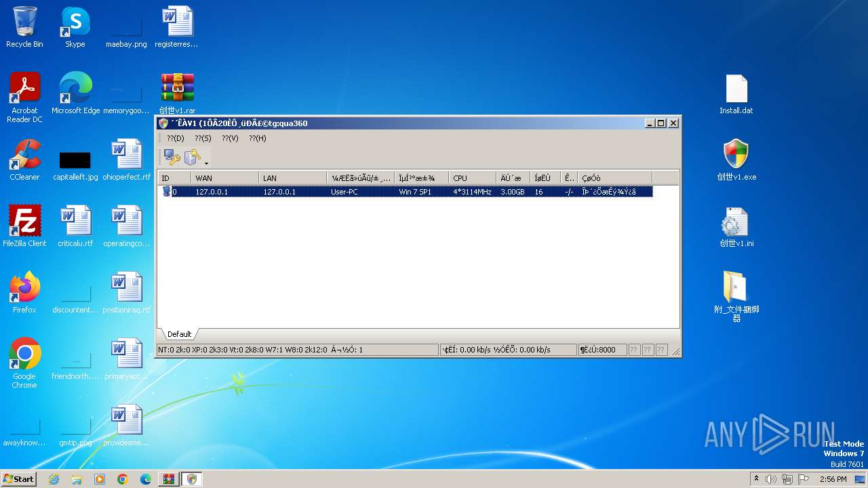Click the computer-with-wrench toolbar icon
Screen dimensions: 868x488
click(x=172, y=157)
